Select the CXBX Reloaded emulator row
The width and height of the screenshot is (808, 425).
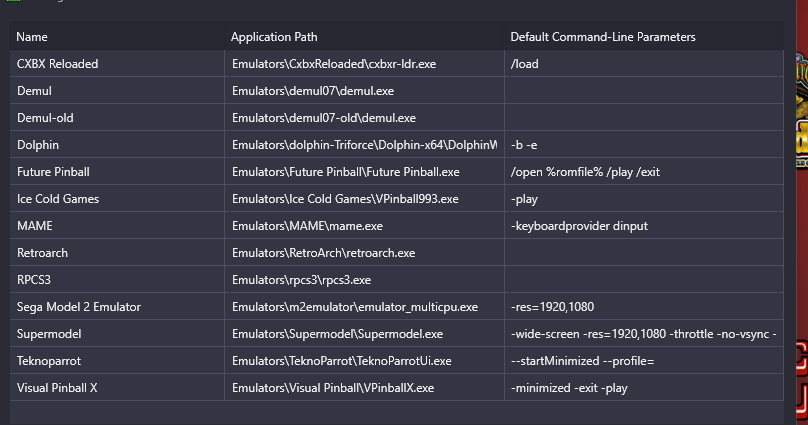(397, 64)
